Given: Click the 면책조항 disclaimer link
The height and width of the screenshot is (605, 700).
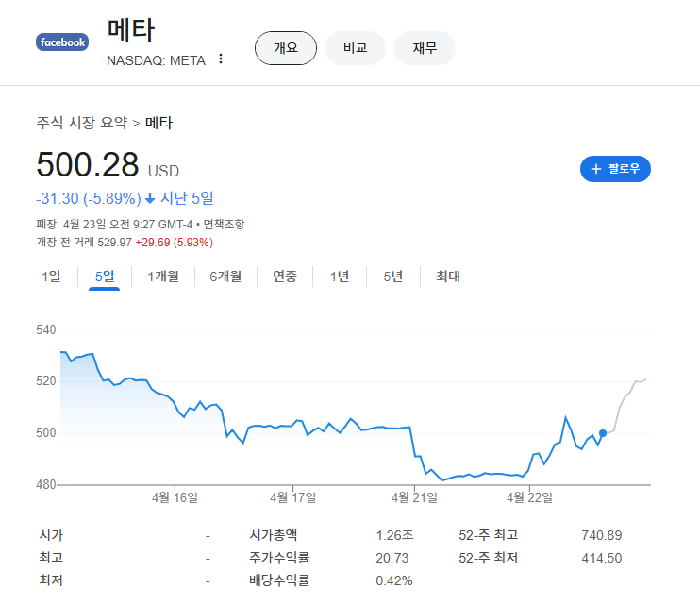Looking at the screenshot, I should [225, 224].
